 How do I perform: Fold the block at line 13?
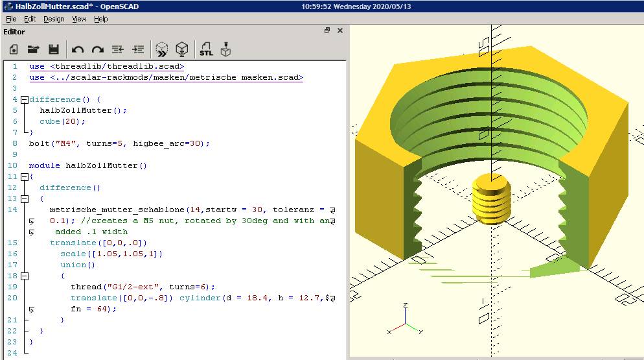(x=25, y=199)
